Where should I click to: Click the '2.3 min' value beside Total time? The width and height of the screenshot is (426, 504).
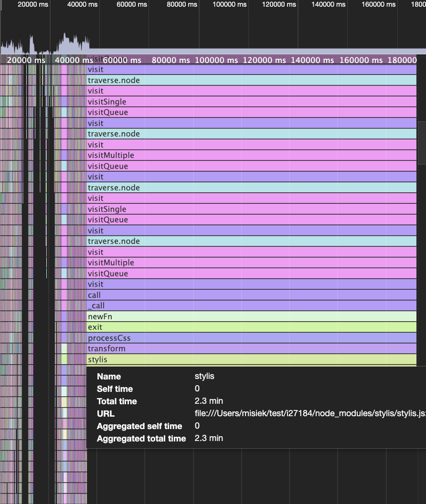(209, 401)
